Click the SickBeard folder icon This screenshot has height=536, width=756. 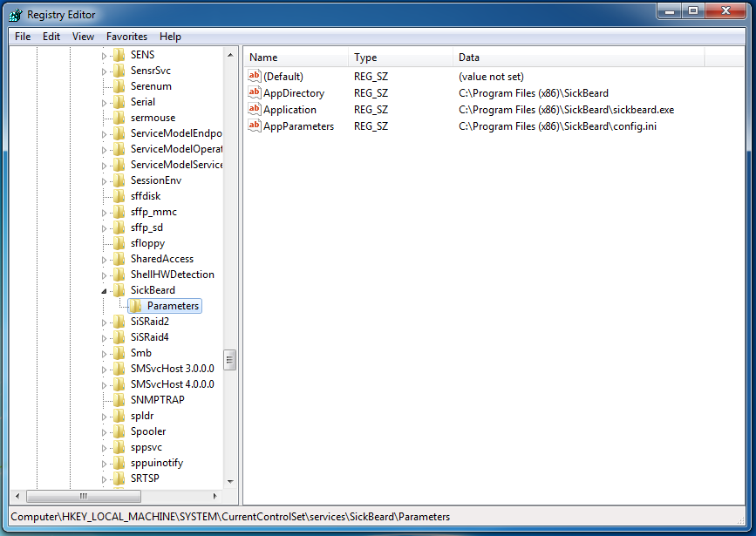pyautogui.click(x=119, y=290)
